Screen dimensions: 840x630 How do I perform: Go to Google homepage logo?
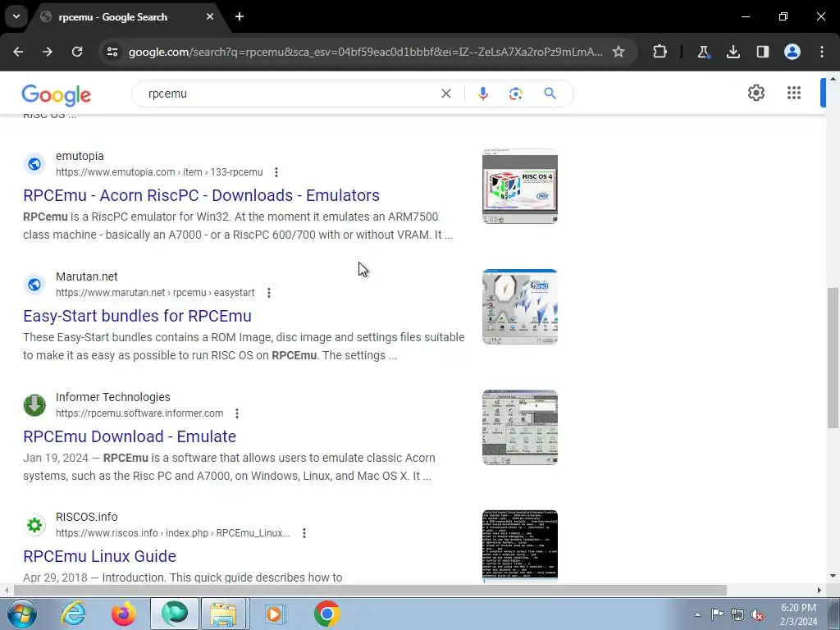pos(57,95)
